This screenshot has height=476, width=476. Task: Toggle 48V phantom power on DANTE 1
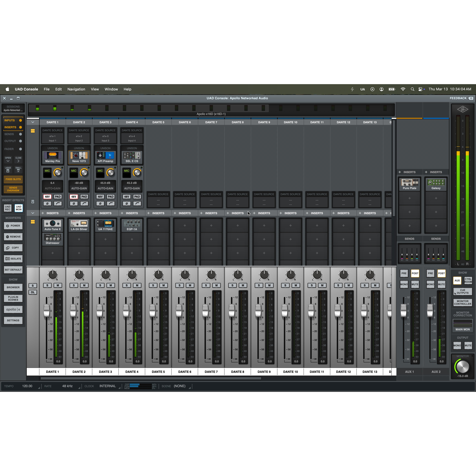47,197
